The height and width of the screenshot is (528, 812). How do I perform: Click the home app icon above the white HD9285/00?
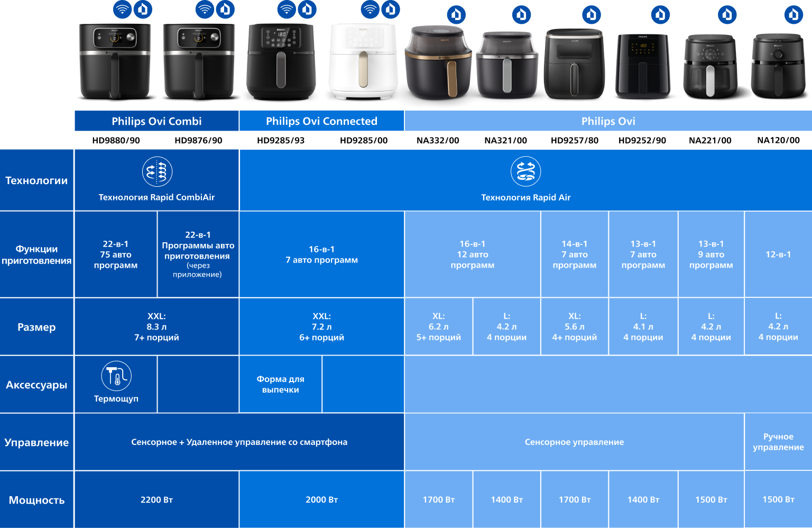tap(391, 9)
